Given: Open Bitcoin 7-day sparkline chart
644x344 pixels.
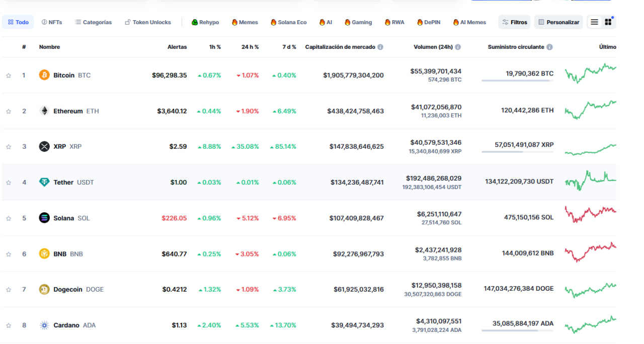Looking at the screenshot, I should [x=590, y=73].
